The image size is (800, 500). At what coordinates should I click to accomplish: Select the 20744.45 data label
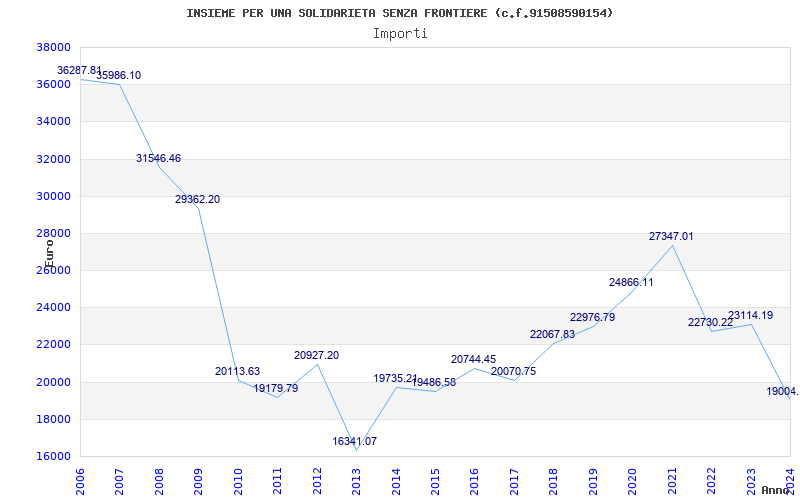point(473,360)
